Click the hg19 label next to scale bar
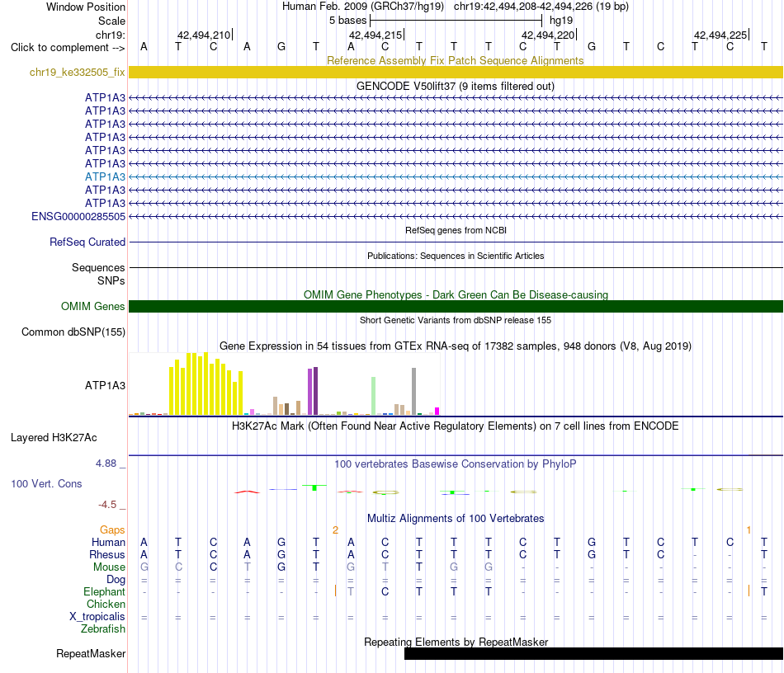Screen dimensions: 784x673 pyautogui.click(x=561, y=21)
